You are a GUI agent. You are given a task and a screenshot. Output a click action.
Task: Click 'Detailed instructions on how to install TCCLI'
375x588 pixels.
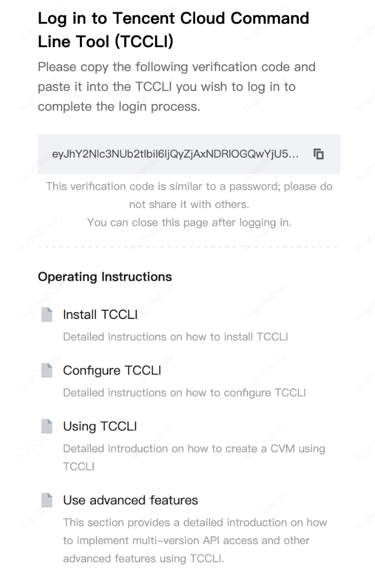175,337
